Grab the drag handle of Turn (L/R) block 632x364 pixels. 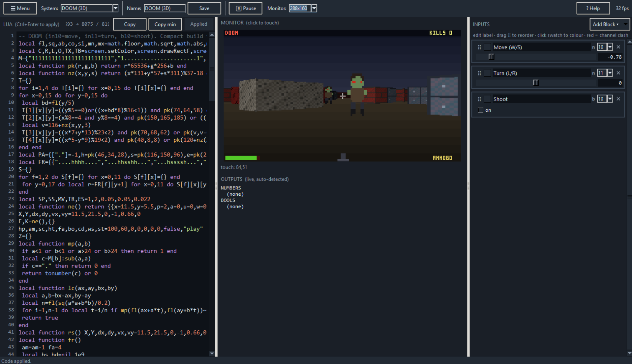click(x=479, y=73)
